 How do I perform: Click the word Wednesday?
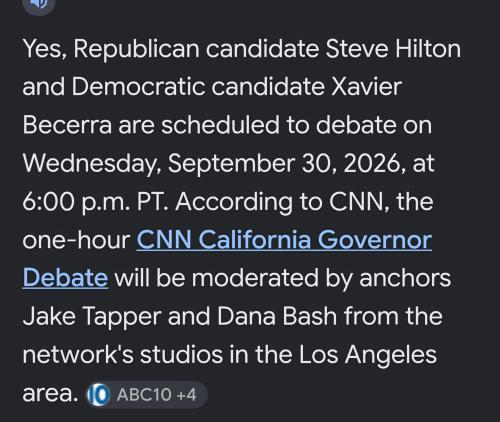click(92, 164)
